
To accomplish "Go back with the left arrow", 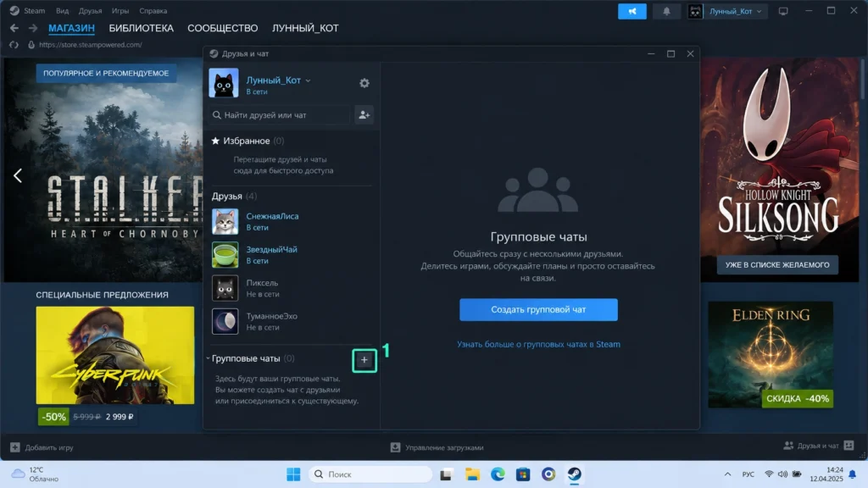I will (14, 28).
